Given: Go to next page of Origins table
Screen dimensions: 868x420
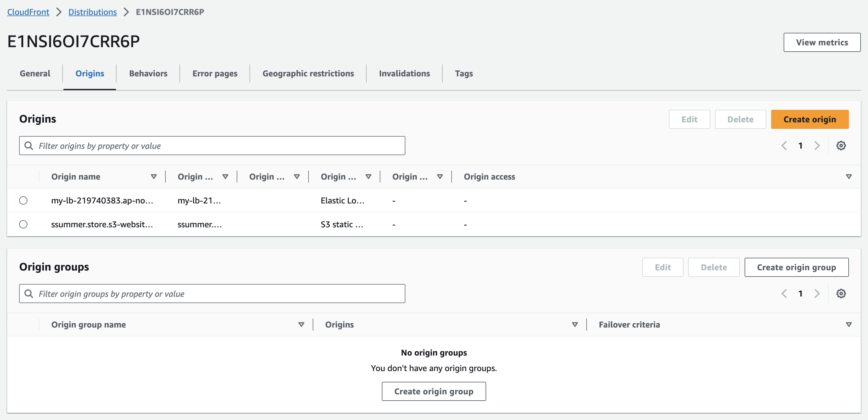Looking at the screenshot, I should tap(817, 146).
